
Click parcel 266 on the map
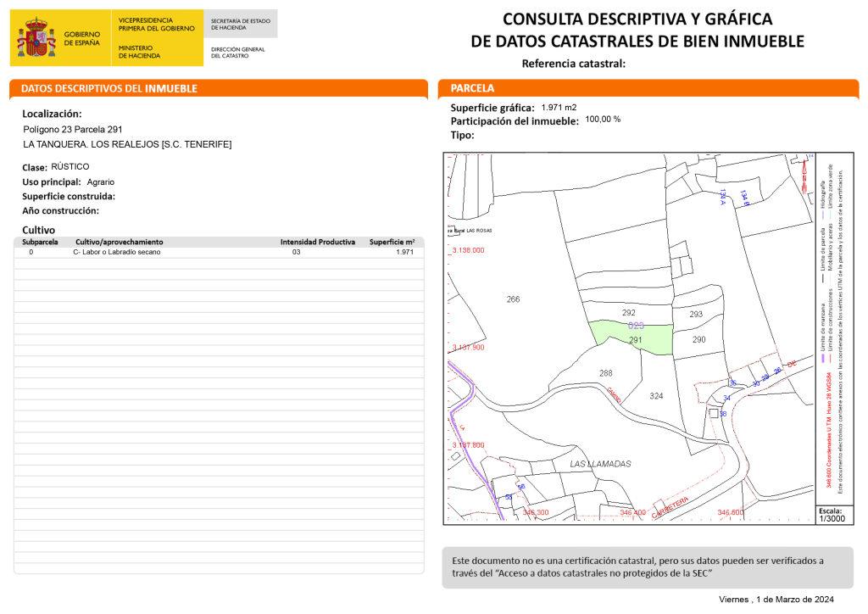[513, 299]
